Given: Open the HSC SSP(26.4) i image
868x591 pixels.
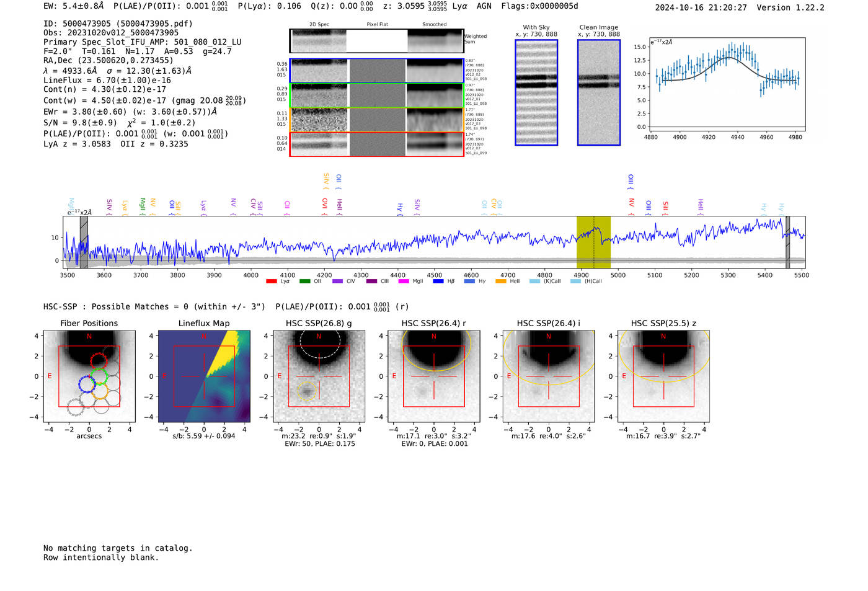Looking at the screenshot, I should pos(549,376).
